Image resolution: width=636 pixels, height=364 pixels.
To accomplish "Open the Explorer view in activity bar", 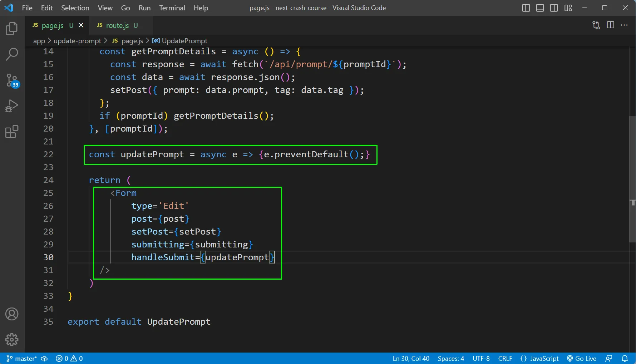I will 12,29.
